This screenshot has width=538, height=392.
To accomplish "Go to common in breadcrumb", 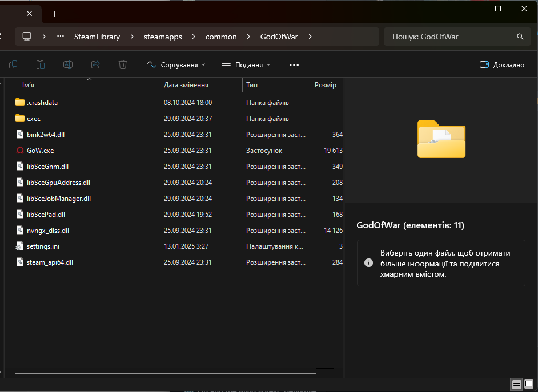I will [221, 37].
